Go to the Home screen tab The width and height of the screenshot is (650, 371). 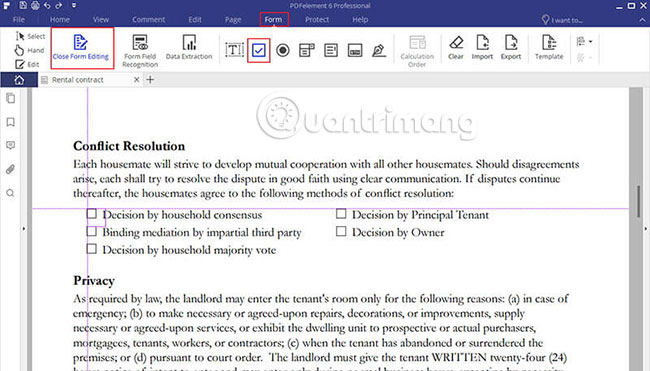click(x=19, y=80)
